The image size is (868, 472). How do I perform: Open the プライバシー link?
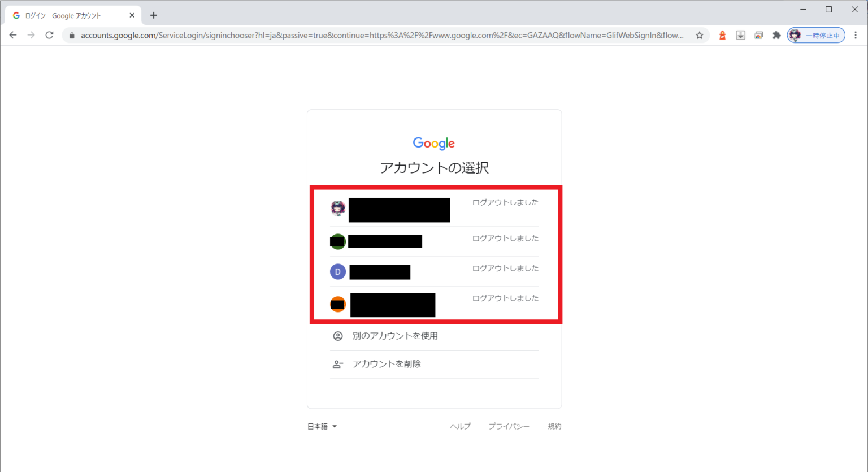509,426
